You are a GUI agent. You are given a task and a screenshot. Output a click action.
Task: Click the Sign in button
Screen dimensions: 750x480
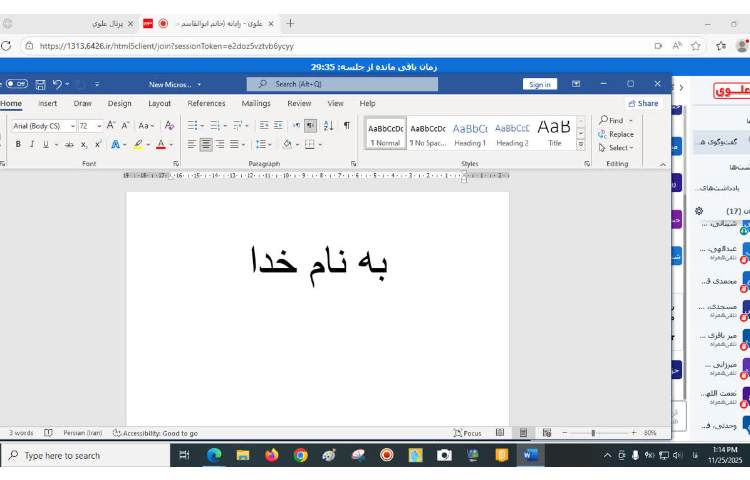540,85
